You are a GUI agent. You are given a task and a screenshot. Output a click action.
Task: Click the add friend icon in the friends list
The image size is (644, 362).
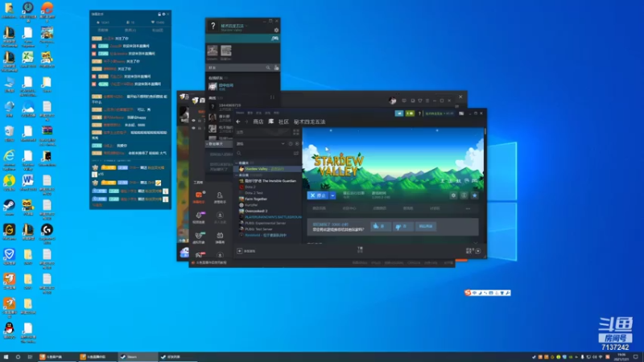pyautogui.click(x=276, y=68)
